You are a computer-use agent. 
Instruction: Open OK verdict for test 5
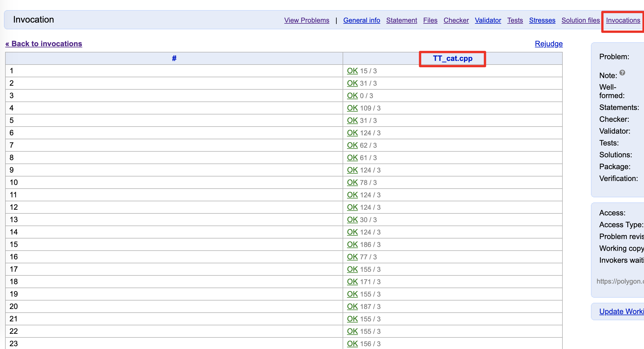(x=352, y=120)
